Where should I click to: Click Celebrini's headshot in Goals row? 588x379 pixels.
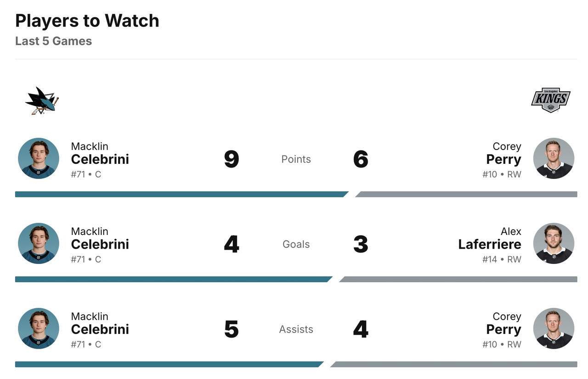coord(39,244)
